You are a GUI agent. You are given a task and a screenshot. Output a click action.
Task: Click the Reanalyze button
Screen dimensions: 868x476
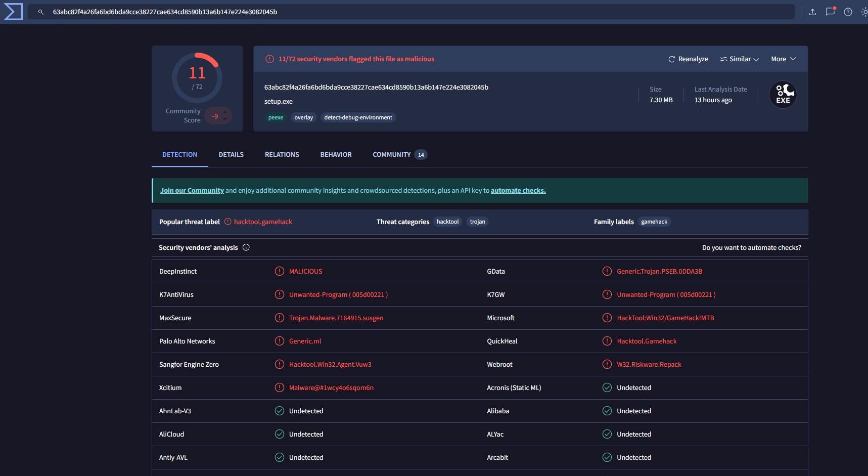coord(688,59)
